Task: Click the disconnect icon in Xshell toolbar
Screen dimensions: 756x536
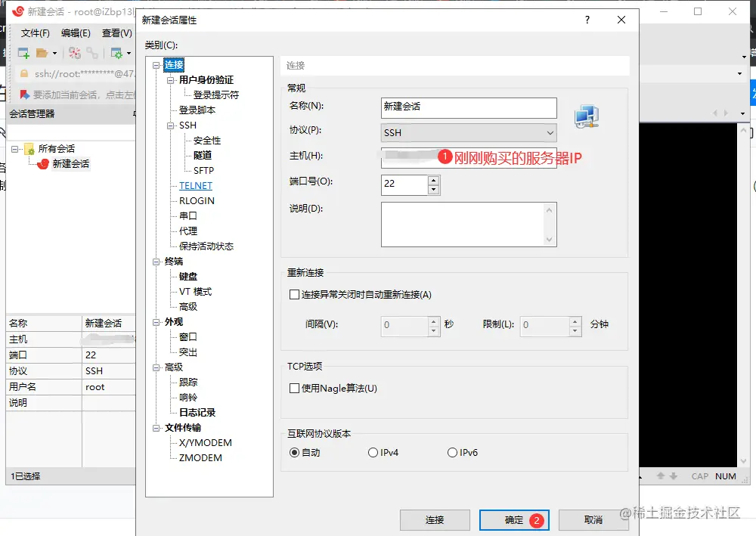Action: point(74,53)
